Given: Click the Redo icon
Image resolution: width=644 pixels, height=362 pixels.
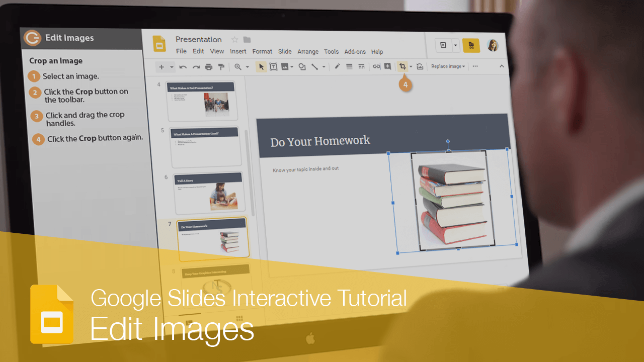Looking at the screenshot, I should (195, 66).
